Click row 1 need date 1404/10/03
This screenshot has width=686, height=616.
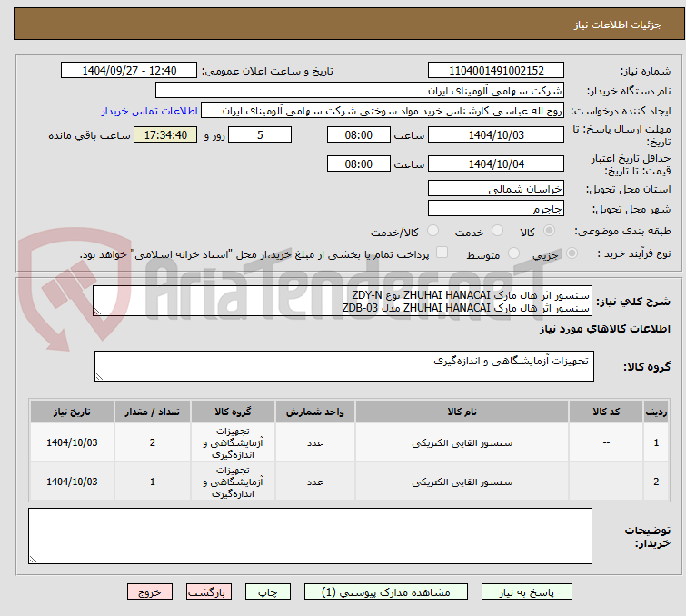(x=72, y=442)
